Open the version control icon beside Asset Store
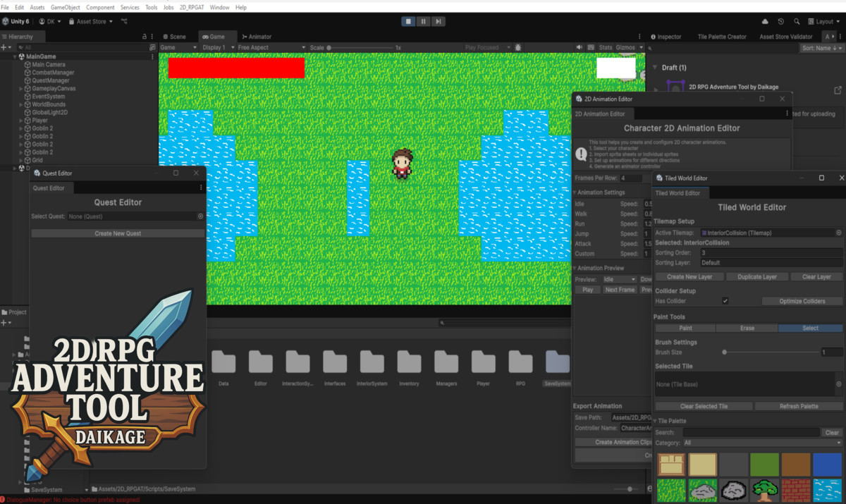Image resolution: width=846 pixels, height=504 pixels. (124, 21)
